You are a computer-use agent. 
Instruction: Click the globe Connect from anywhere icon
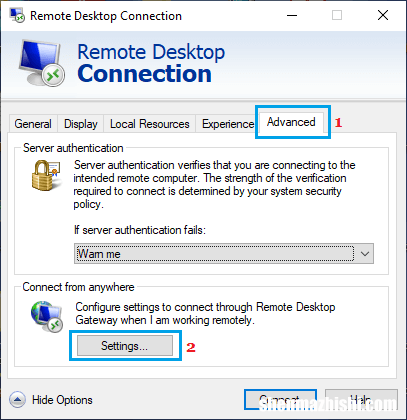click(x=47, y=317)
